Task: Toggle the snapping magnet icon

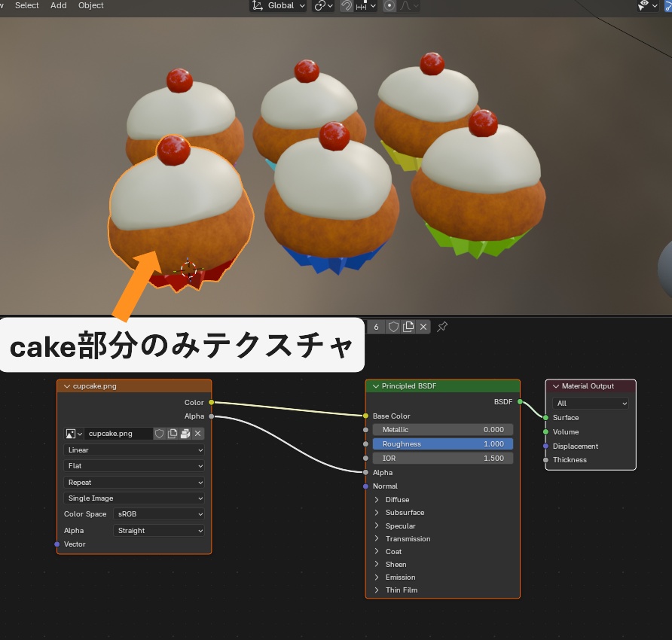Action: (x=347, y=5)
